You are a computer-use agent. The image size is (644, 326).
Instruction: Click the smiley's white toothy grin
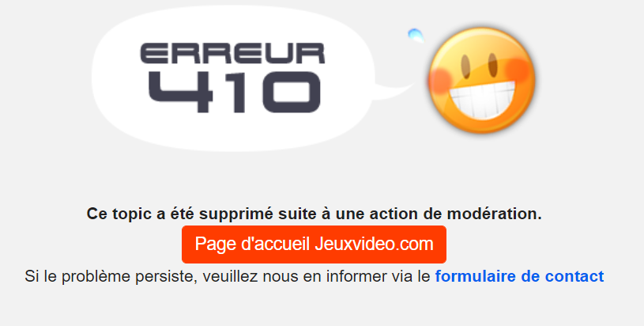[482, 100]
